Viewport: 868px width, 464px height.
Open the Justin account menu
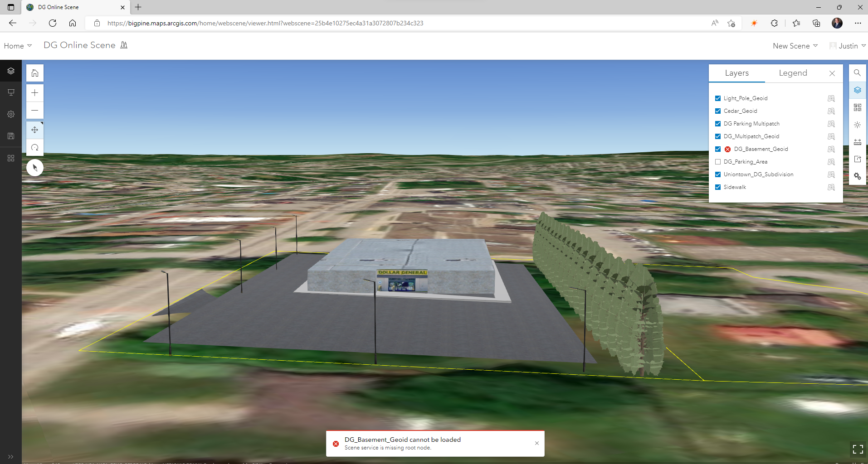847,45
